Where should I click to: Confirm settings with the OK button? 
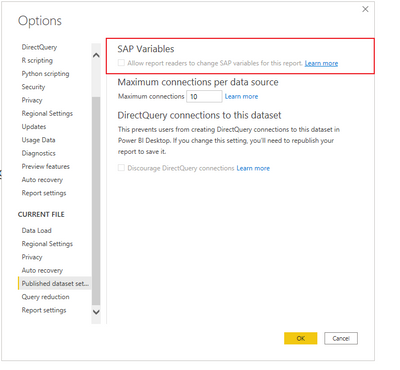click(301, 338)
